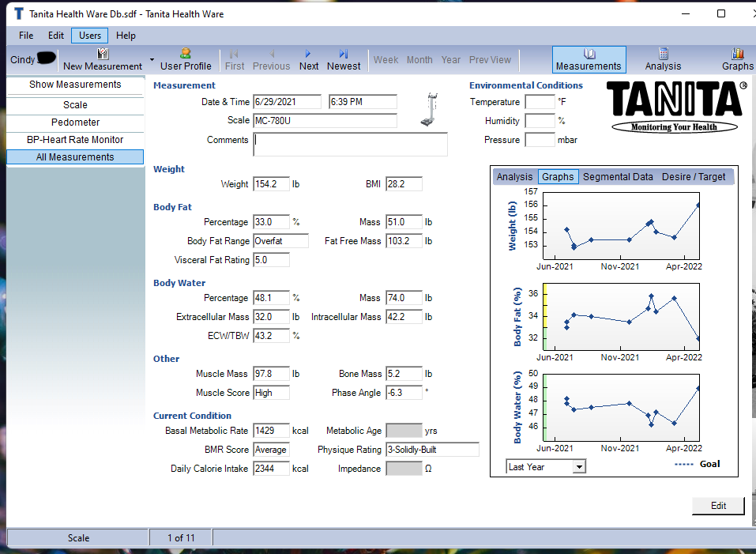Image resolution: width=756 pixels, height=554 pixels.
Task: Click the Scale field MC-780U
Action: click(x=325, y=121)
